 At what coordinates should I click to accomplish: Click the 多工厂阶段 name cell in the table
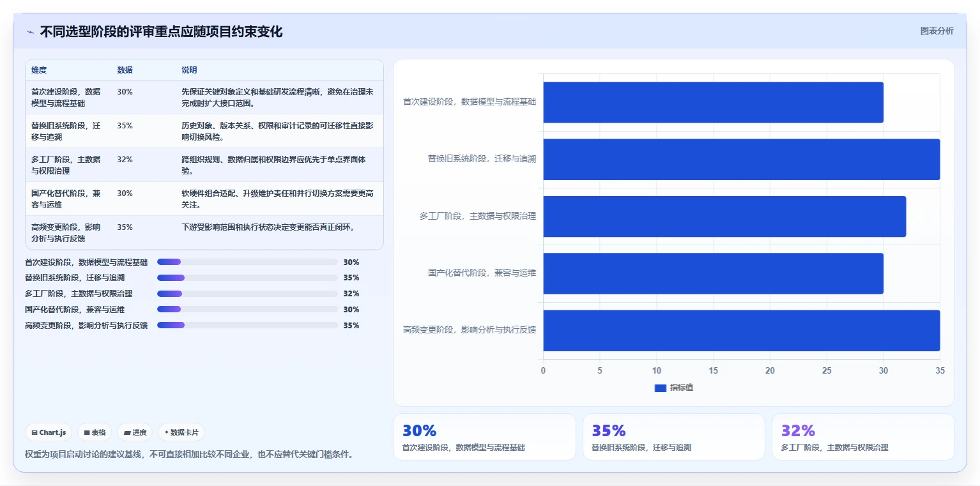point(68,165)
